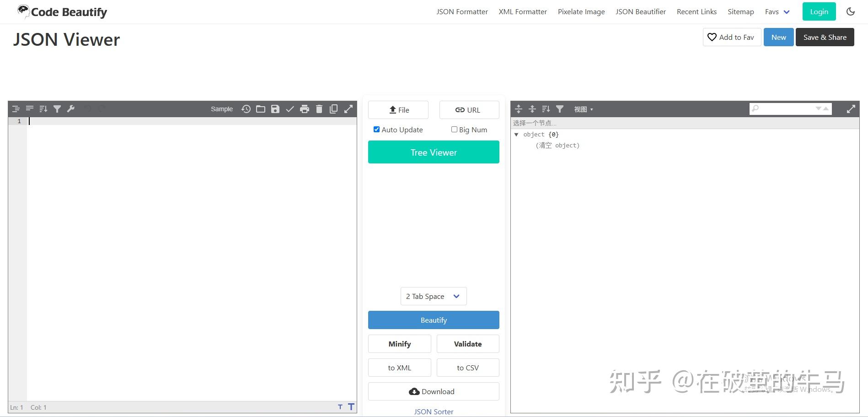This screenshot has height=417, width=868.
Task: Click the wrench repair icon in left editor
Action: click(71, 109)
